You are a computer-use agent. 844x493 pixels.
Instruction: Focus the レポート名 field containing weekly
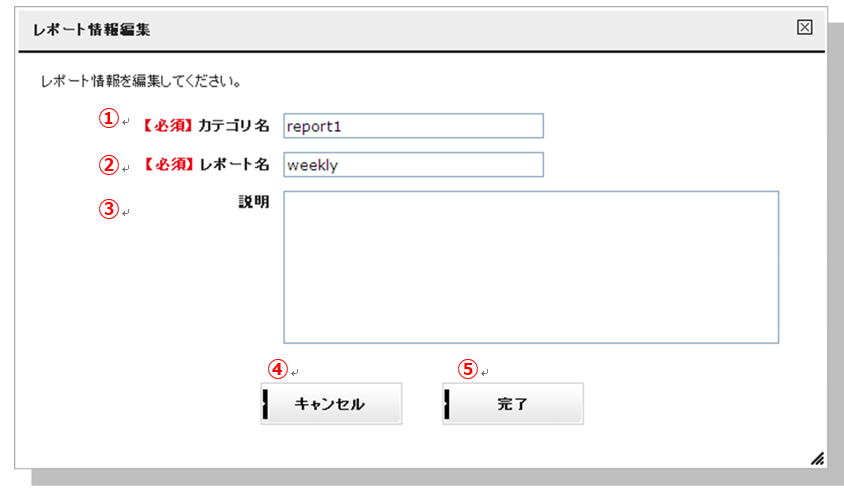click(413, 165)
